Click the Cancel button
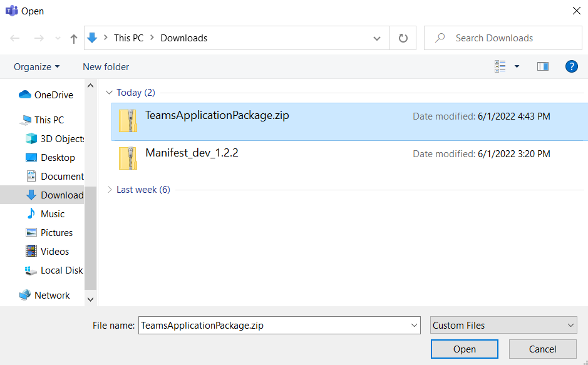The width and height of the screenshot is (588, 365). tap(542, 349)
